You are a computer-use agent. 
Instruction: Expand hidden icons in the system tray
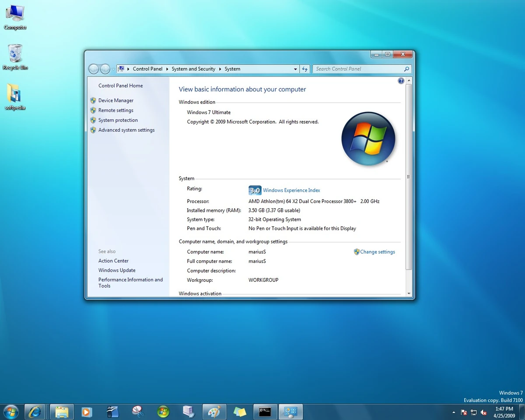(x=454, y=412)
